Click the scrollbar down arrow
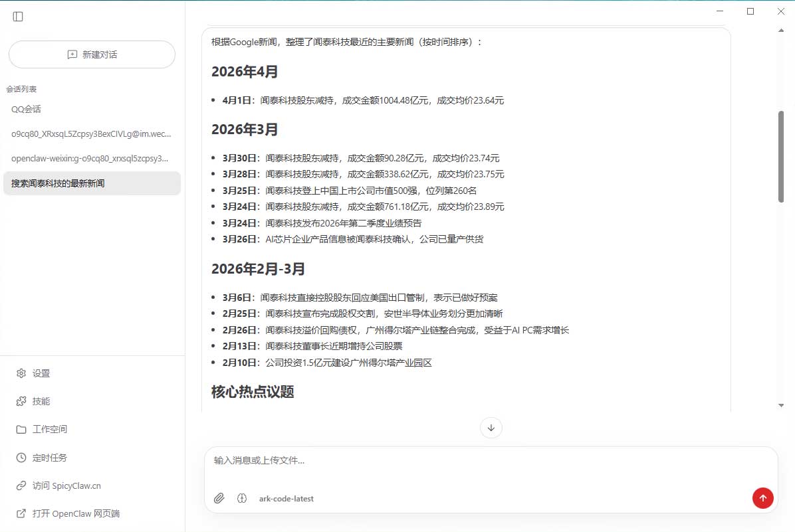 click(x=781, y=405)
